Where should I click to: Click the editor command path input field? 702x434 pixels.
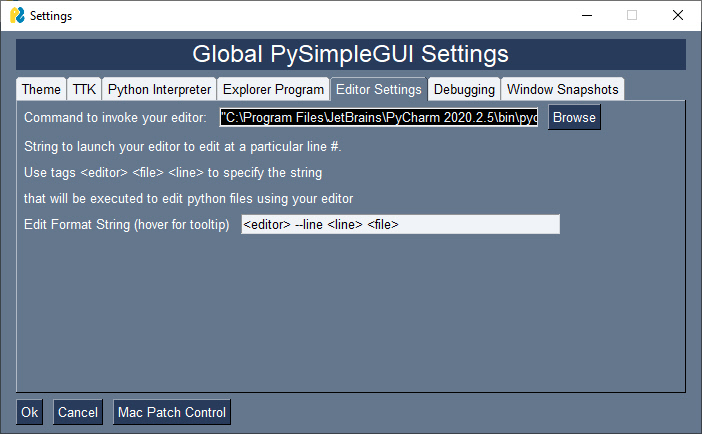379,118
